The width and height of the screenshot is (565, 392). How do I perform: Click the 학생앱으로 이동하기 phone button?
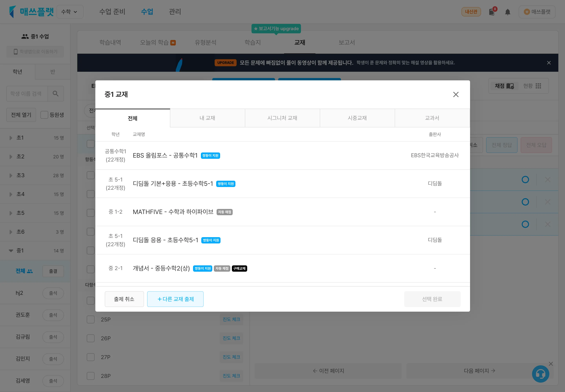tap(35, 52)
